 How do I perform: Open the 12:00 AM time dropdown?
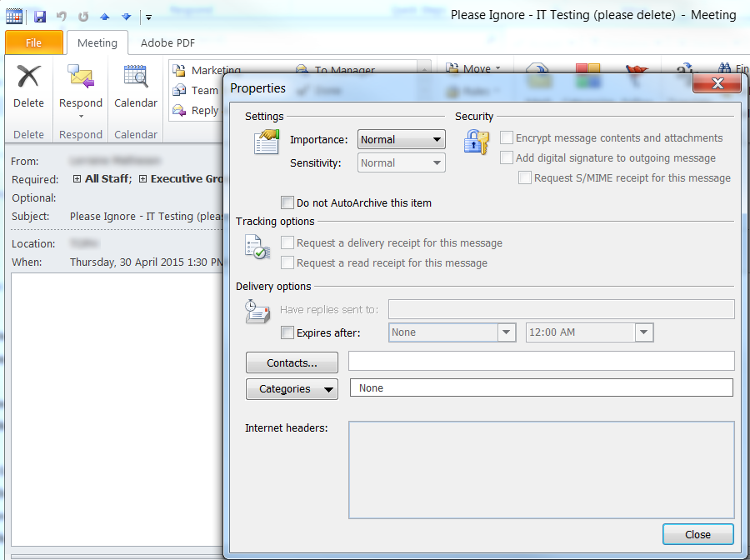589,332
